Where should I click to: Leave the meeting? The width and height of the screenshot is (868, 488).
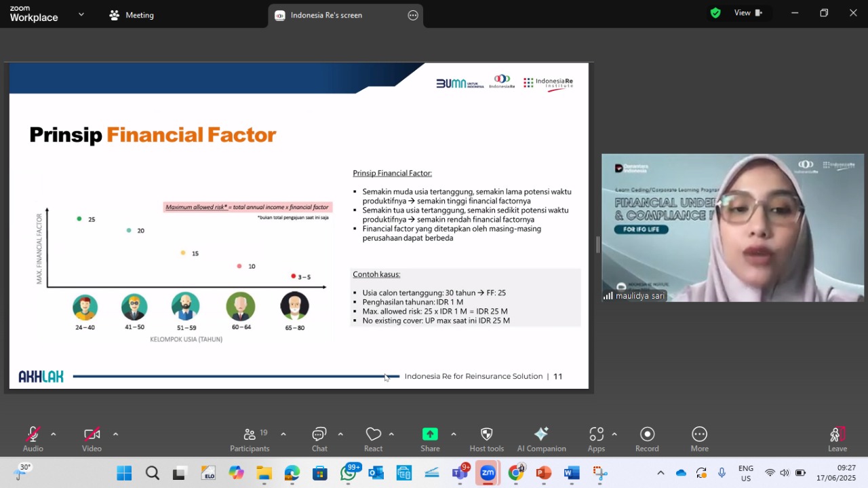[x=837, y=439]
